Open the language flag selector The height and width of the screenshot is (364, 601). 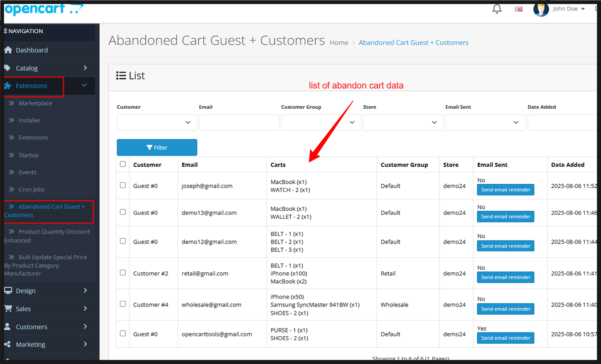(x=519, y=9)
